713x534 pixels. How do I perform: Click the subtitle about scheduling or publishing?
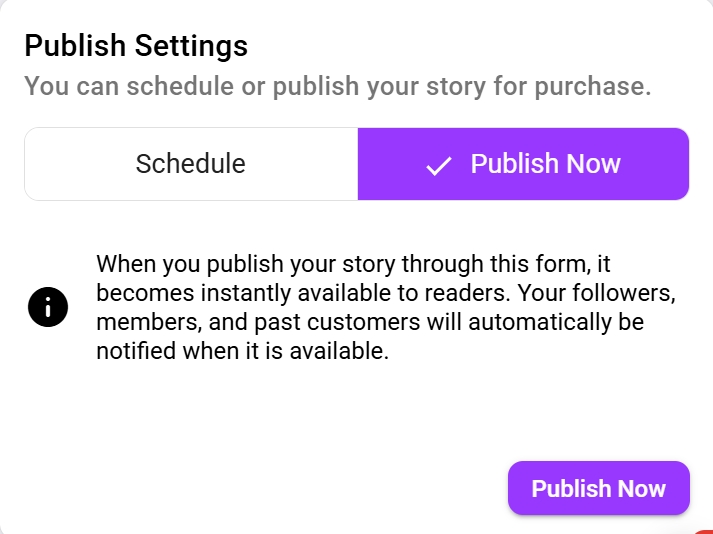[337, 86]
